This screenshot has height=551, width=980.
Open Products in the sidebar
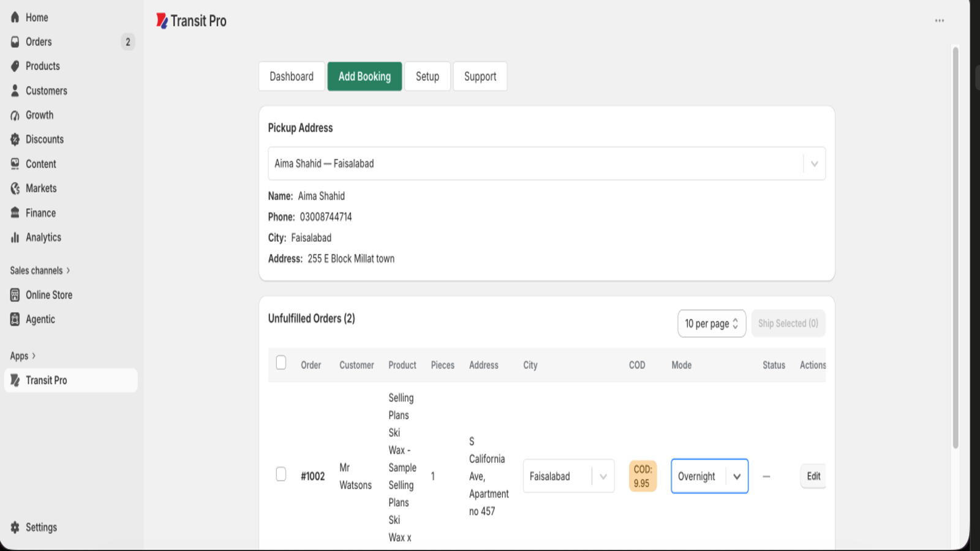pos(43,66)
